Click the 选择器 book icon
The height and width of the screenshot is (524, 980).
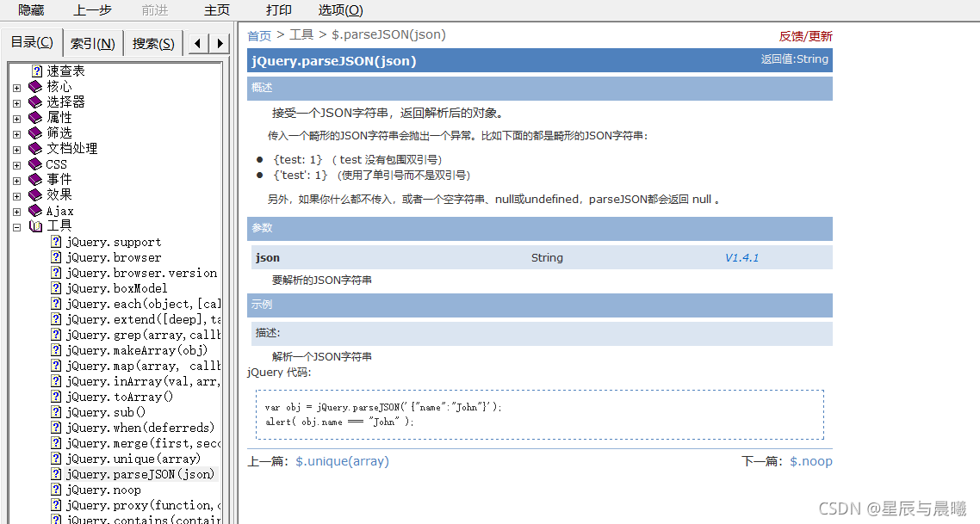pyautogui.click(x=35, y=102)
